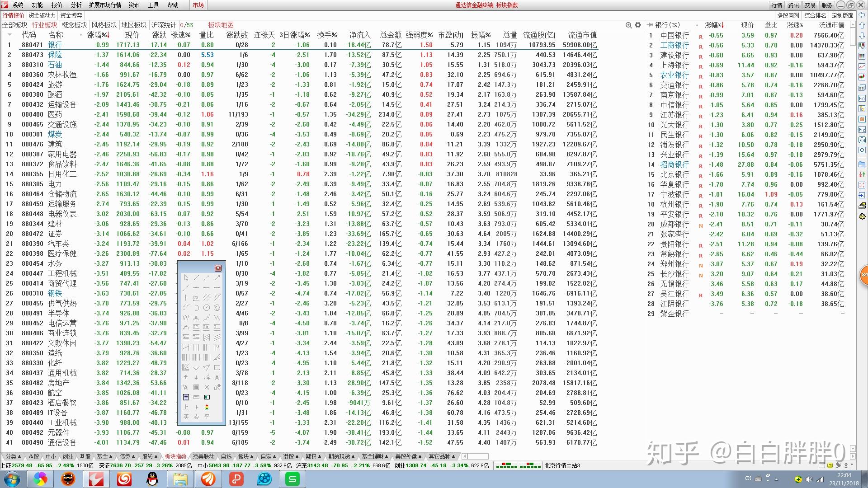The image size is (868, 488).
Task: Select the triangle drawing tool in toolbox
Action: [207, 367]
